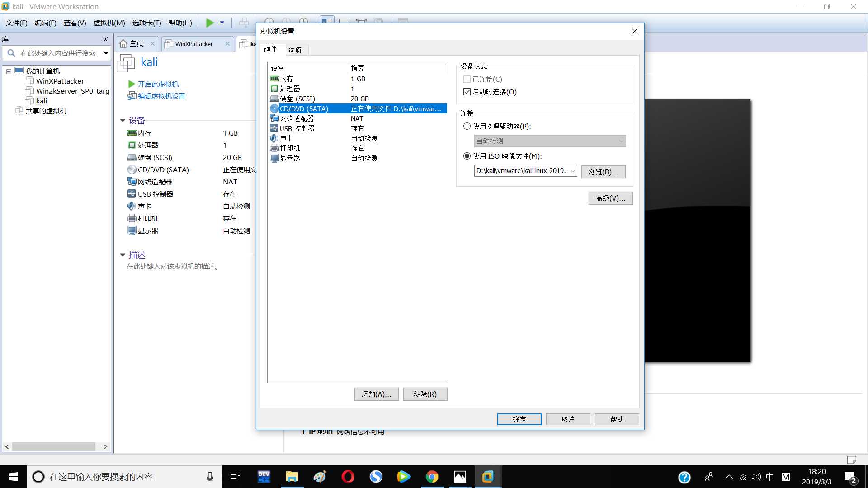Click the library search magnifier icon
This screenshot has height=488, width=868.
click(x=11, y=53)
